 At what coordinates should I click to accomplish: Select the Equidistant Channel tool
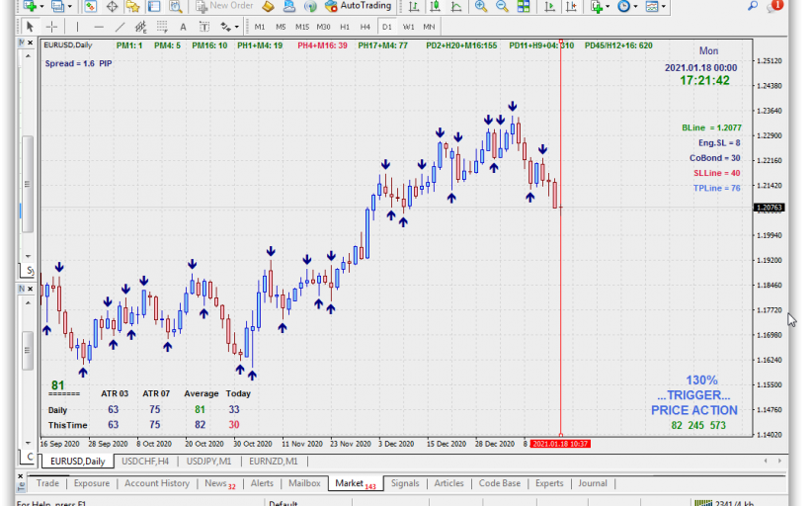pyautogui.click(x=141, y=27)
